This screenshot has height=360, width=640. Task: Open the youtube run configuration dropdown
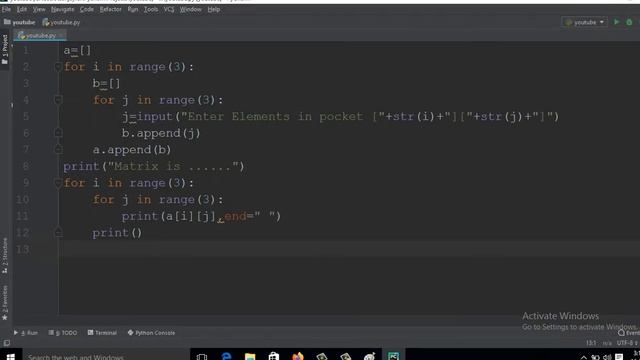[584, 22]
